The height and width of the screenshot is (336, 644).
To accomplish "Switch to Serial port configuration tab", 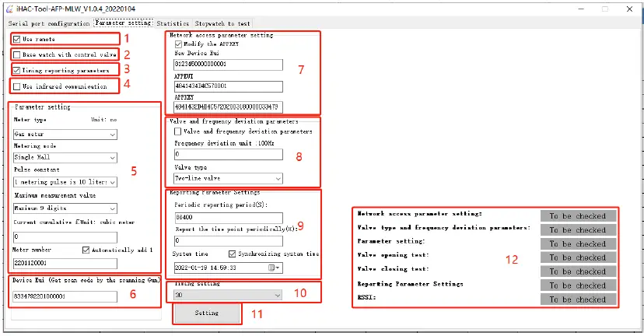I will click(49, 23).
